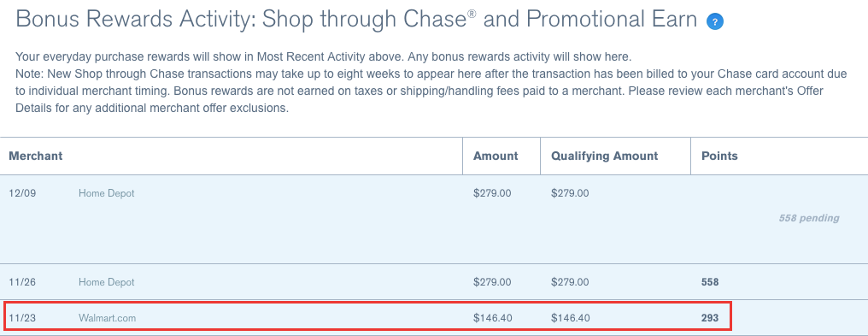
Task: Select the $146.40 Qualifying Amount cell
Action: coord(570,318)
